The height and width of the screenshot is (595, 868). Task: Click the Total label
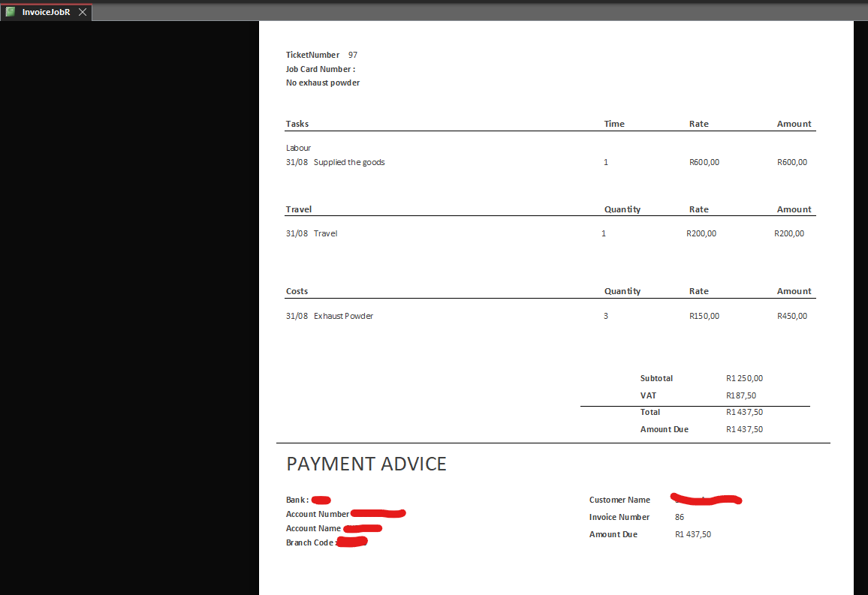tap(650, 412)
